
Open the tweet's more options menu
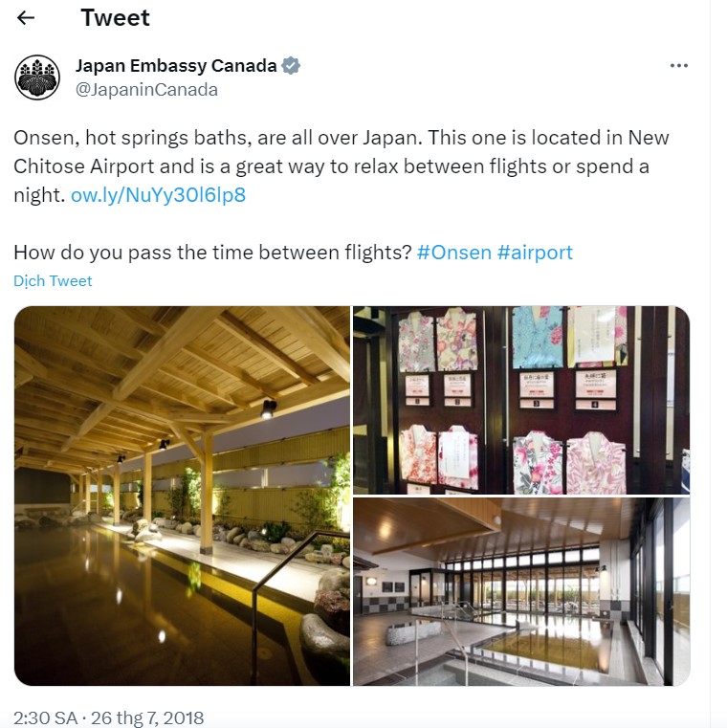(679, 66)
